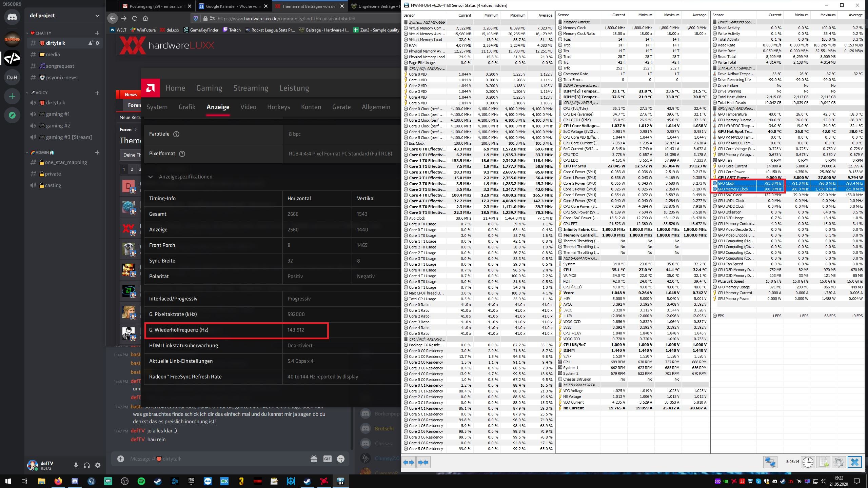This screenshot has height=488, width=868.
Task: Mute microphone in Discord user panel
Action: point(76,465)
